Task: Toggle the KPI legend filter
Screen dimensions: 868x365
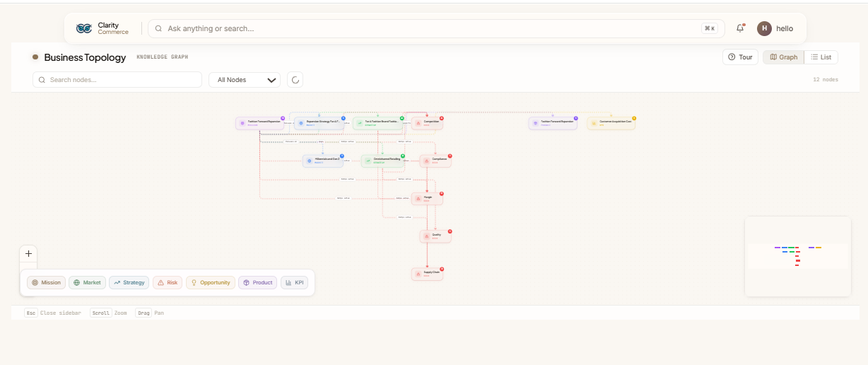Action: [294, 283]
